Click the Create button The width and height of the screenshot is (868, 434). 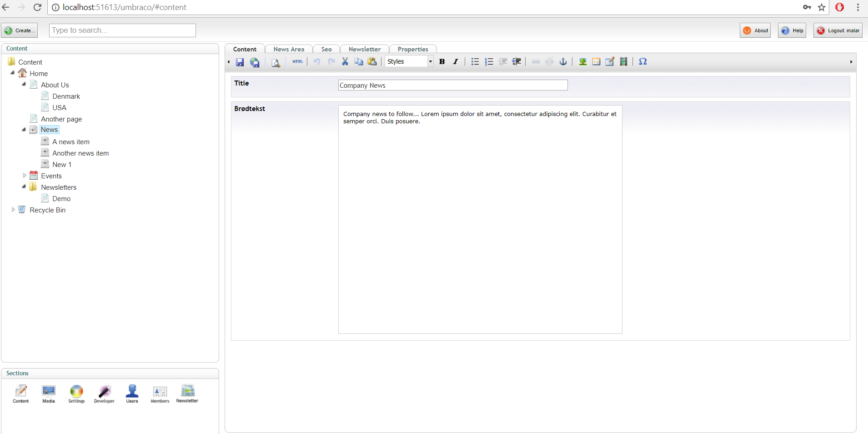[20, 30]
